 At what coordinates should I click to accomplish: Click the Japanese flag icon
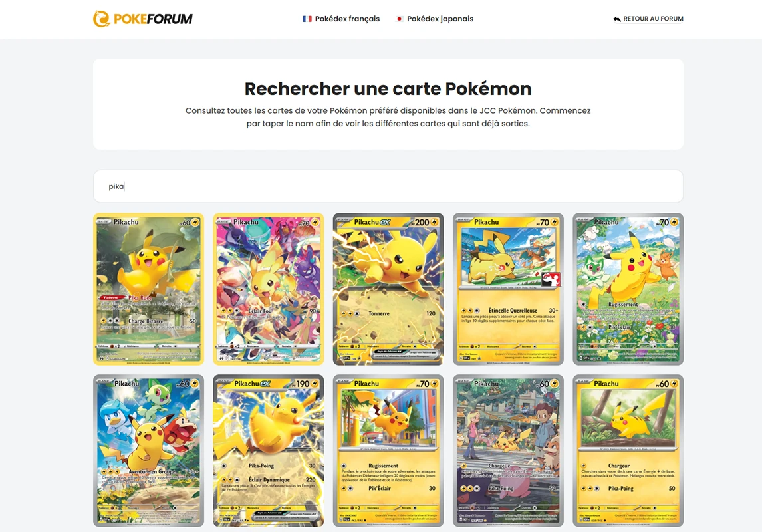[399, 19]
